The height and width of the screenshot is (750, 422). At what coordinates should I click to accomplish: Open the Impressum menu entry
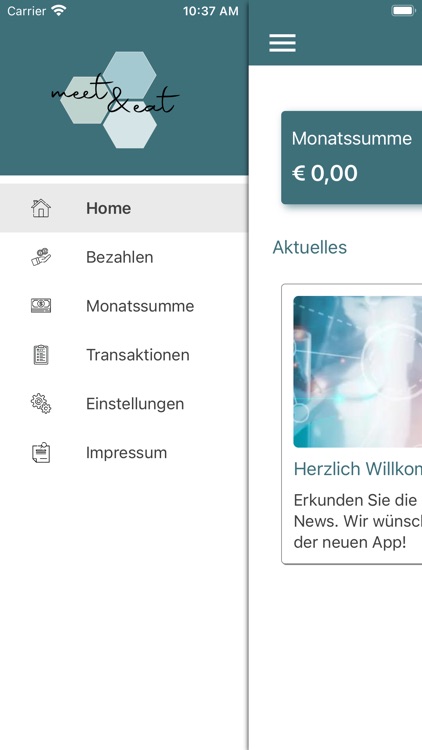coord(124,452)
